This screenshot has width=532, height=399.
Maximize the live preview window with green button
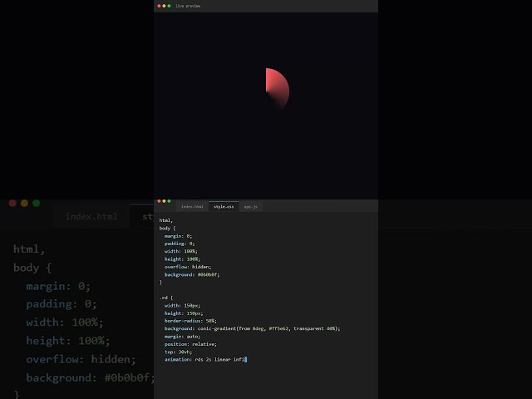[x=169, y=6]
